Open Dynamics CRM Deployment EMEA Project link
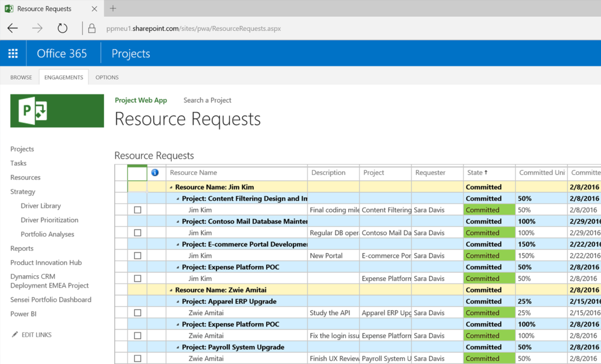 click(x=50, y=281)
